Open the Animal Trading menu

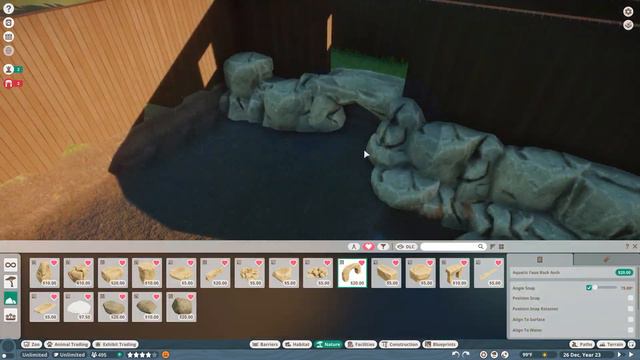point(67,344)
